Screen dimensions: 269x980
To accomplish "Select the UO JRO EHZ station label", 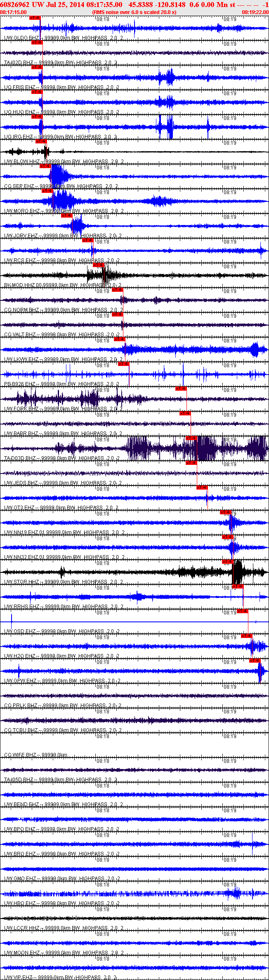I will 19,137.
